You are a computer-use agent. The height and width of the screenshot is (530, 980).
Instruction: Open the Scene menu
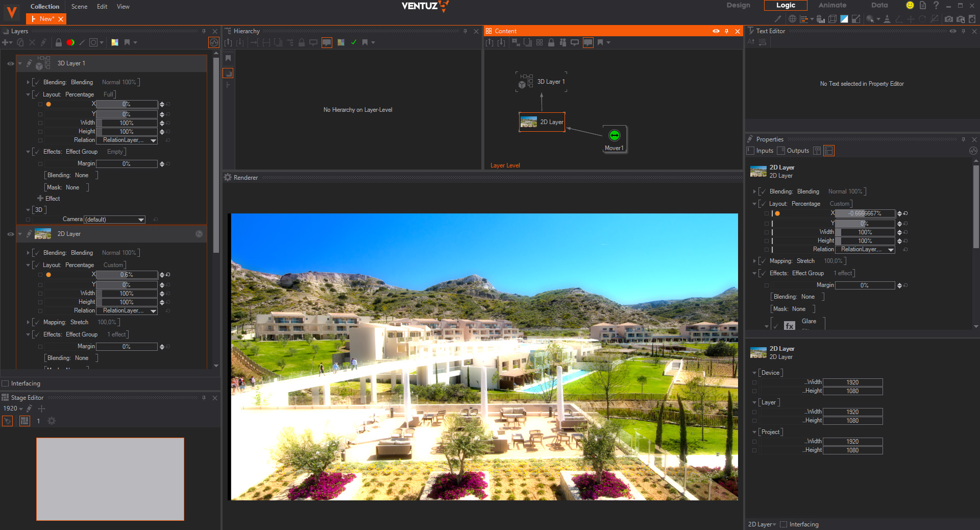[79, 7]
